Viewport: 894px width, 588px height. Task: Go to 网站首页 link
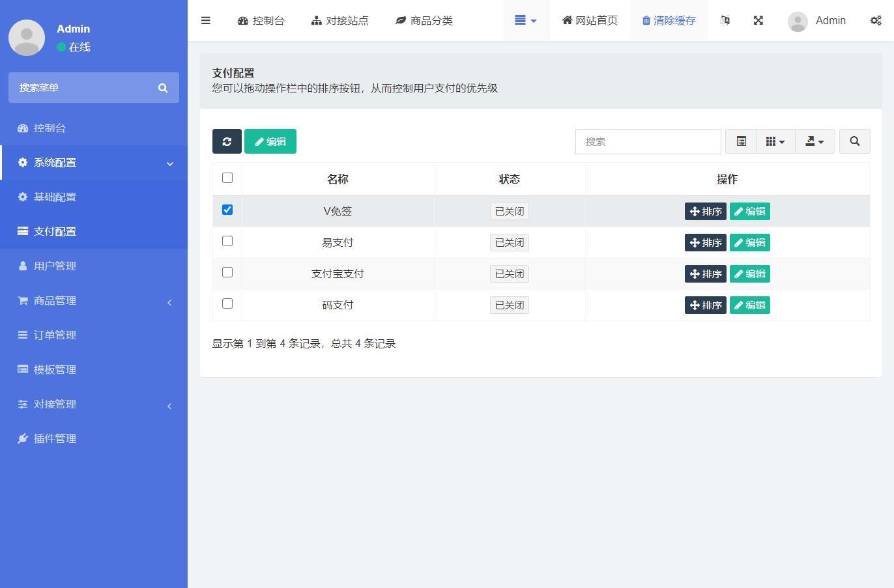(x=590, y=20)
